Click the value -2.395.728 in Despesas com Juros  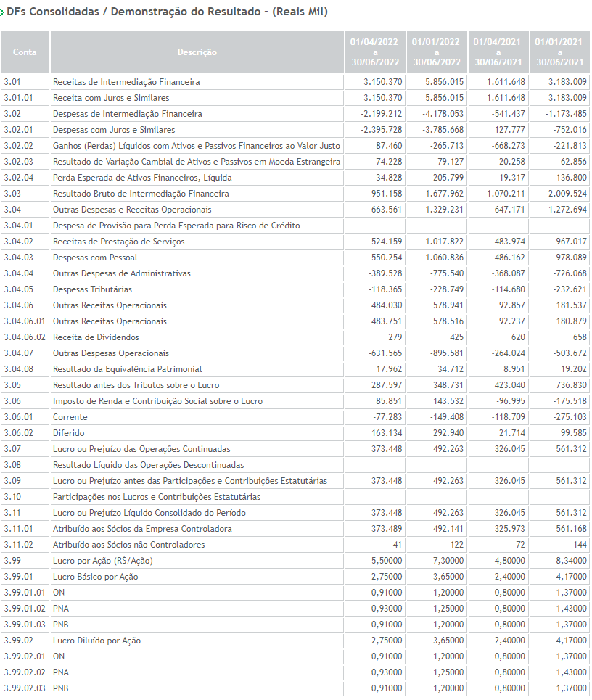[x=382, y=130]
